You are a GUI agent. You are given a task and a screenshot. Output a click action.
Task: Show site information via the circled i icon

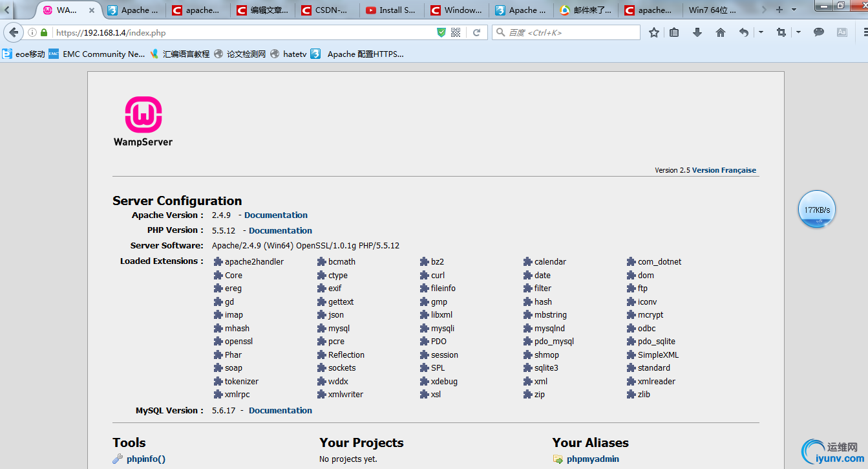click(32, 32)
